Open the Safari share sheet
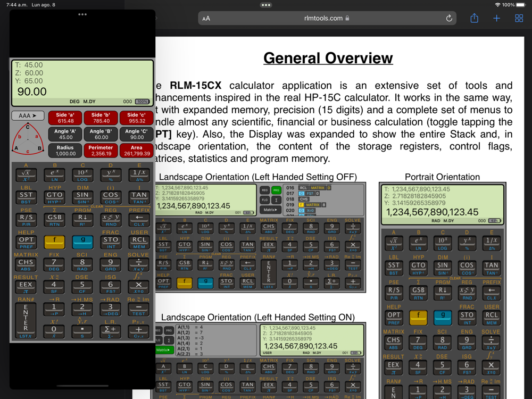 475,18
